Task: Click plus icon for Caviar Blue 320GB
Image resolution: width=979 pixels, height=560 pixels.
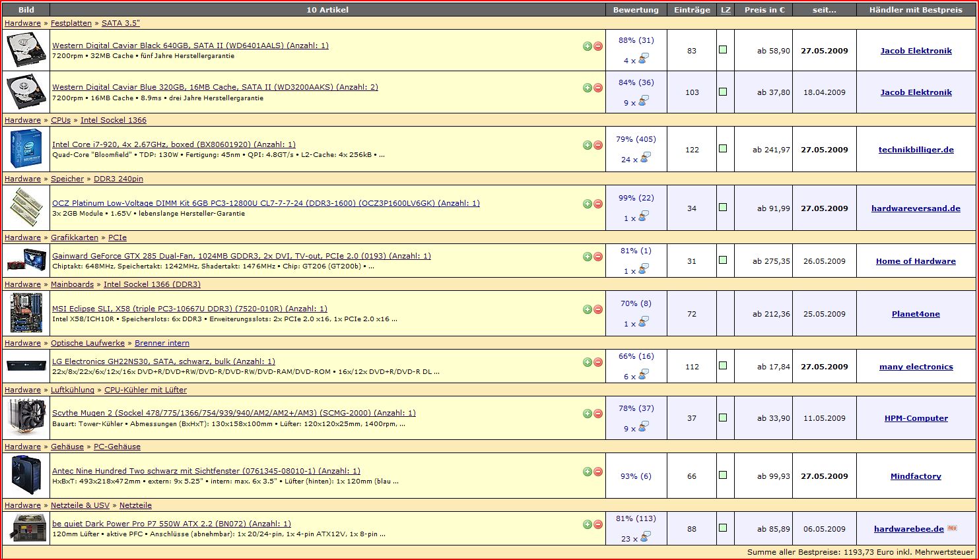Action: (x=588, y=88)
